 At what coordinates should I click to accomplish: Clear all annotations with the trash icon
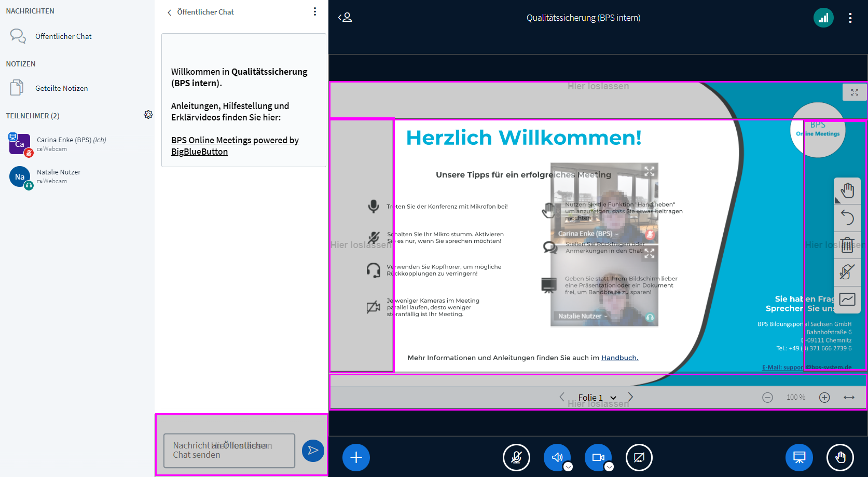click(847, 245)
